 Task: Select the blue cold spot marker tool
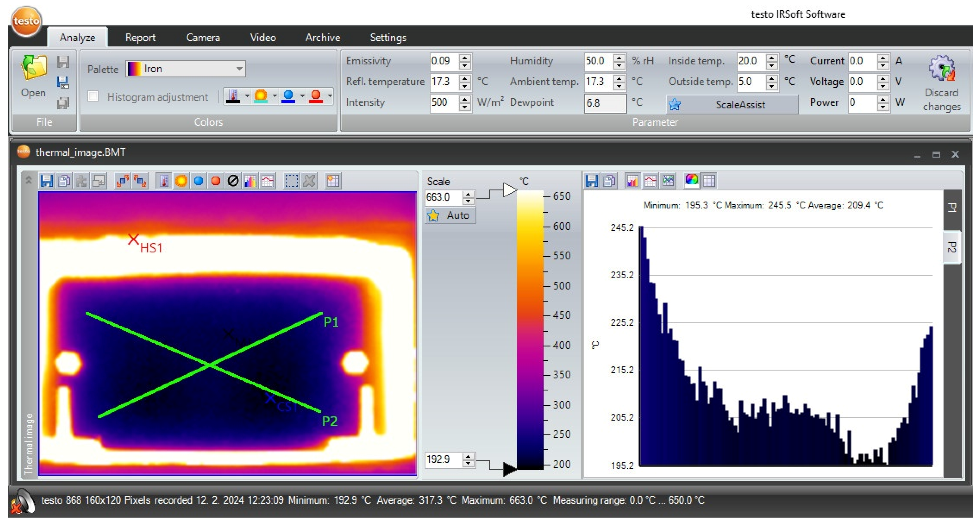tap(198, 181)
